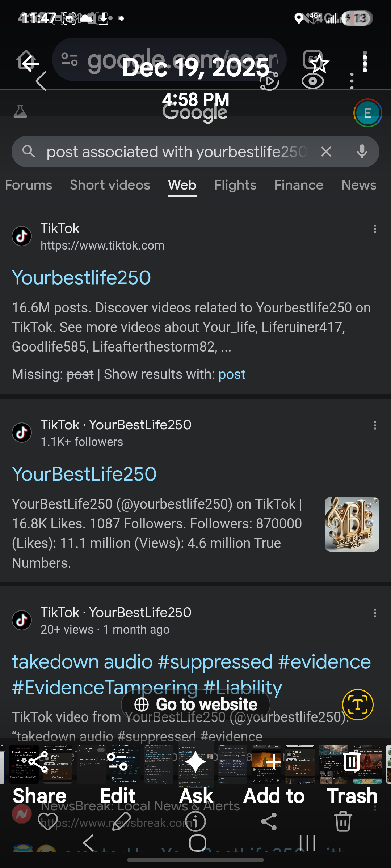Screen dimensions: 391x868
Task: Tap the eye icon in top bar
Action: click(x=313, y=81)
